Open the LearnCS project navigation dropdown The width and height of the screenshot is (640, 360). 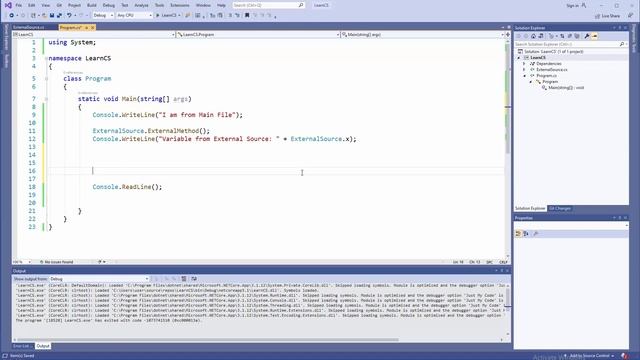coord(94,35)
